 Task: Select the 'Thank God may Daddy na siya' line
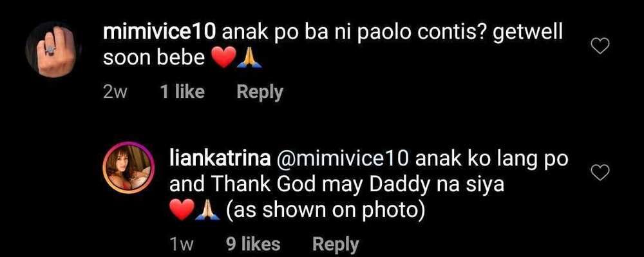tap(357, 186)
